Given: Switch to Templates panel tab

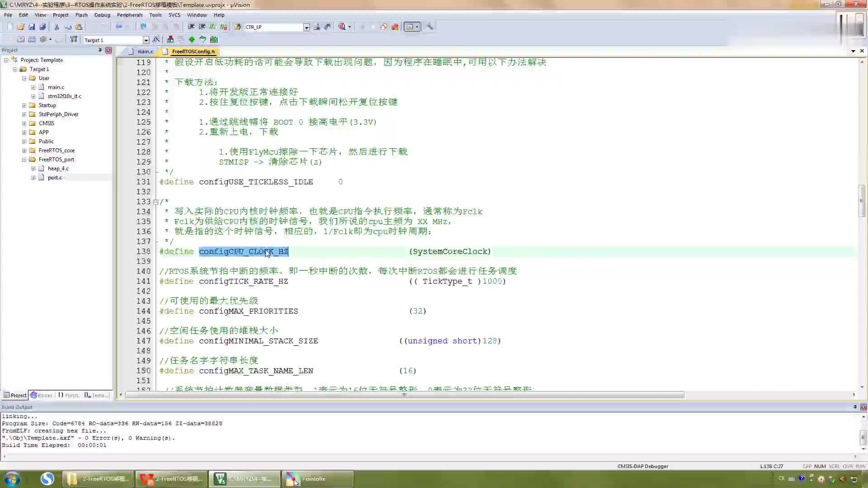Looking at the screenshot, I should pyautogui.click(x=96, y=395).
